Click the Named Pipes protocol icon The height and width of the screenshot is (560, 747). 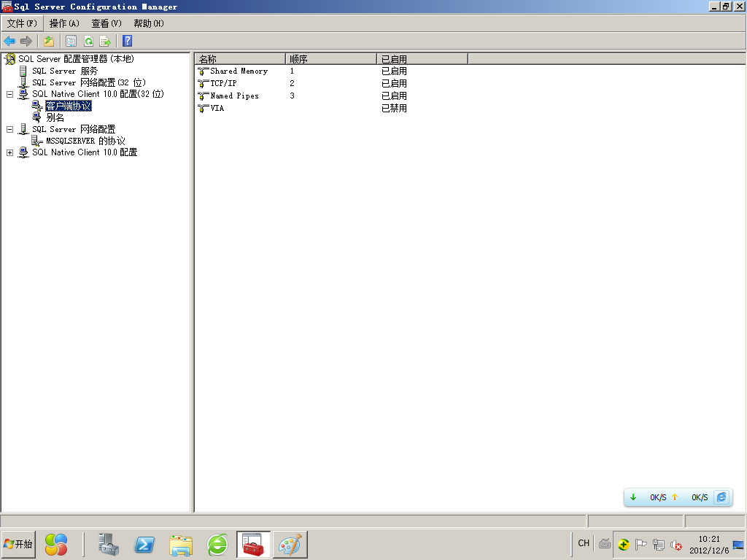(204, 96)
